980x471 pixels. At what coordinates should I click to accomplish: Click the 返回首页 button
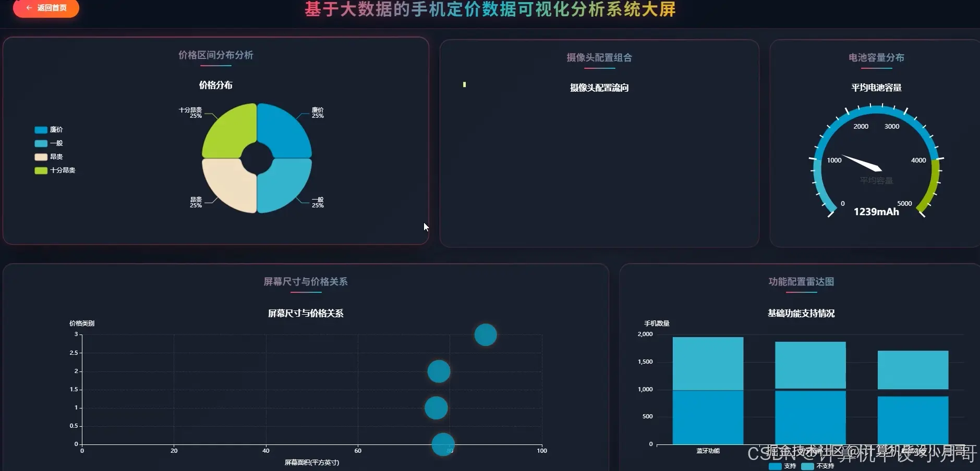click(x=46, y=8)
